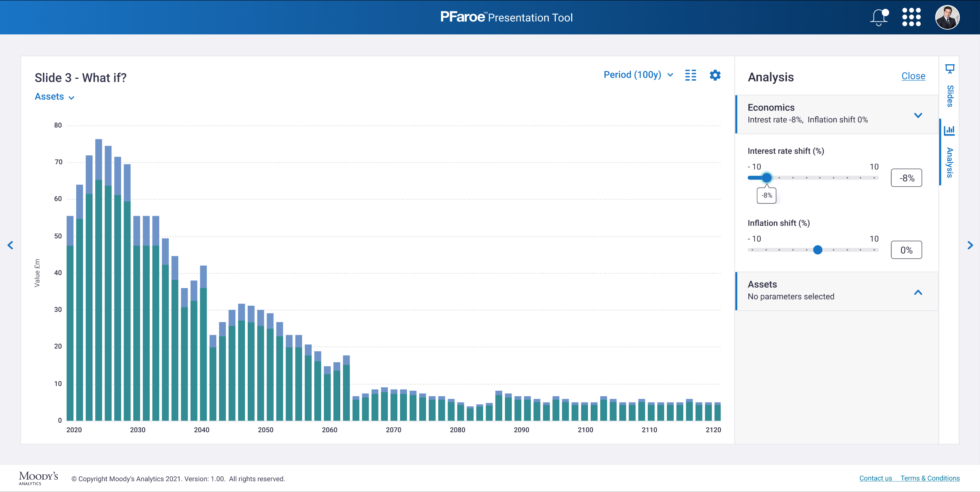Go to next slide arrow
980x492 pixels.
click(x=970, y=245)
